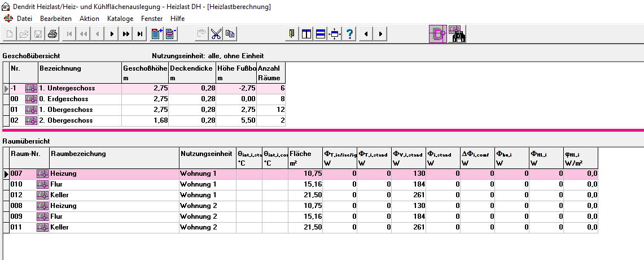Click the fast-forward double-arrow button

click(126, 34)
